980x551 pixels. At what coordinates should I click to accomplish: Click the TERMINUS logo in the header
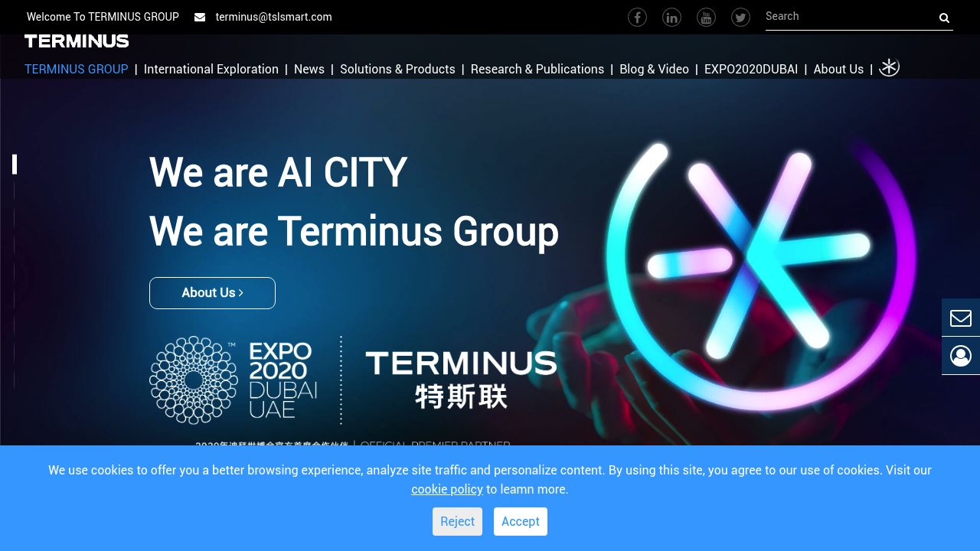77,41
